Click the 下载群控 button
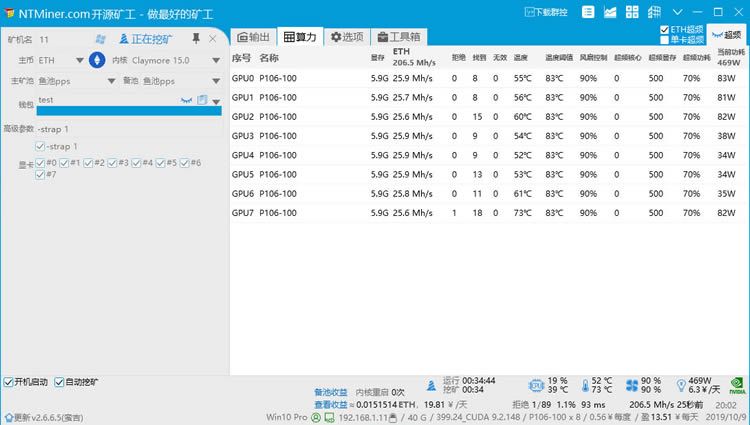 click(x=546, y=12)
